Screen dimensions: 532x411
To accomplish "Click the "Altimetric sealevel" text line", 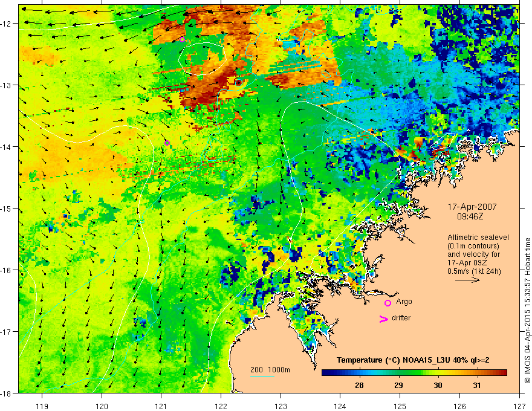I will pyautogui.click(x=478, y=238).
